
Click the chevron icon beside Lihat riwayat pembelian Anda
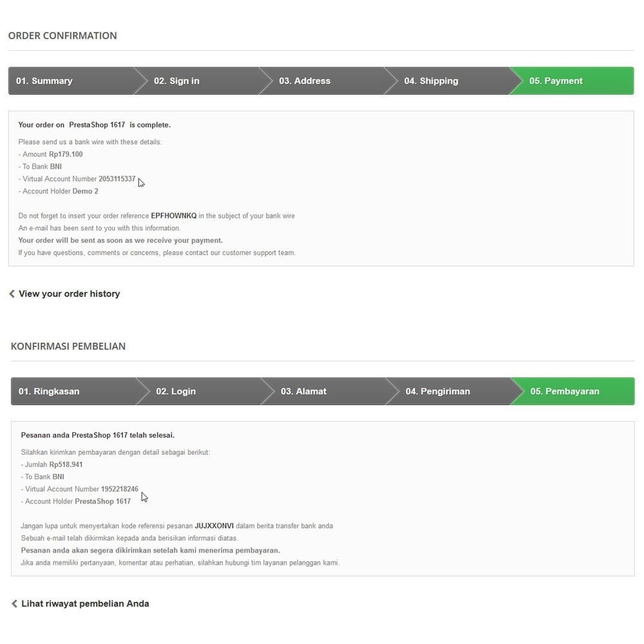pos(14,603)
